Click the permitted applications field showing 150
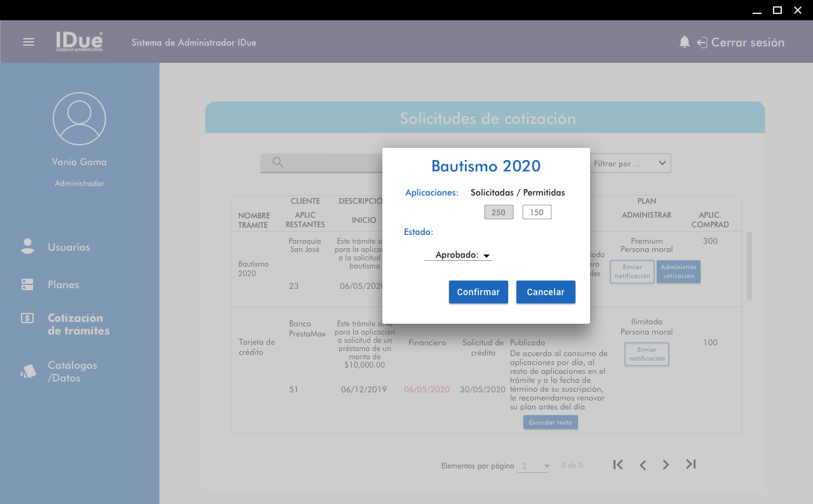 coord(537,212)
